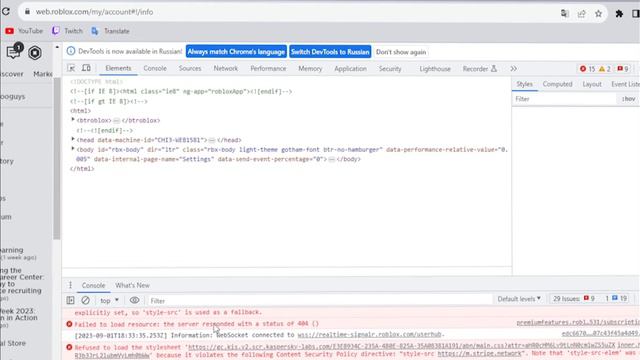Screen dimensions: 640x360
Task: Select the closing </html> line
Action: click(82, 169)
